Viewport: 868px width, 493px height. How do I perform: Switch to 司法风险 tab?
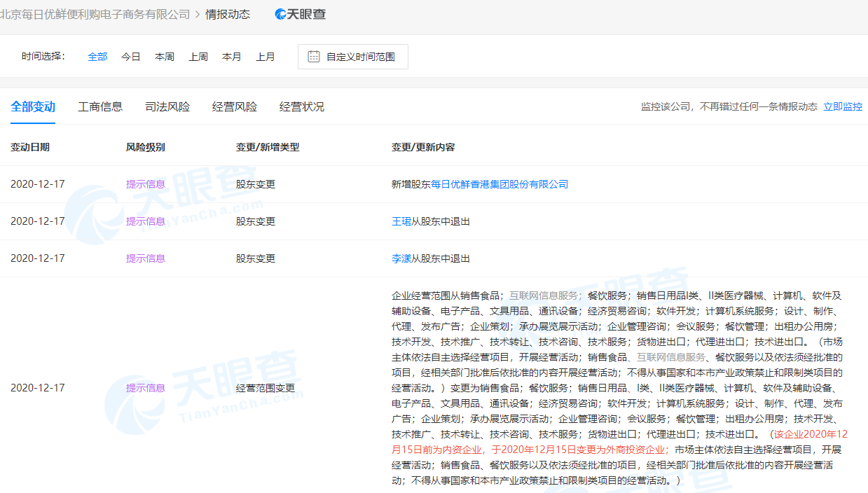coord(167,107)
